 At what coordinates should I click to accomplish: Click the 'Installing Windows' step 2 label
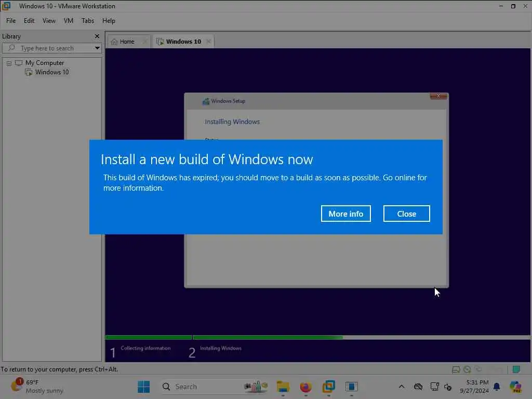[220, 348]
